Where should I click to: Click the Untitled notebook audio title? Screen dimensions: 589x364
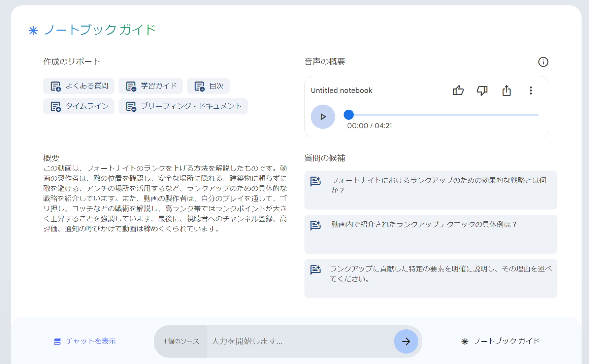pos(341,90)
